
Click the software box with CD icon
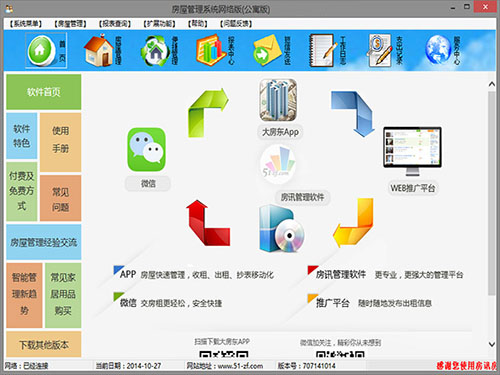[281, 229]
